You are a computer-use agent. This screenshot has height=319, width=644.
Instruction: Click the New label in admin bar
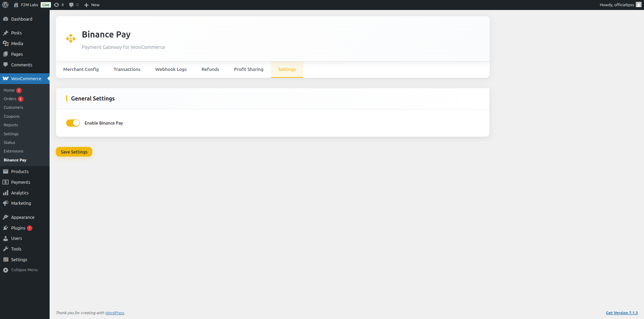(95, 5)
